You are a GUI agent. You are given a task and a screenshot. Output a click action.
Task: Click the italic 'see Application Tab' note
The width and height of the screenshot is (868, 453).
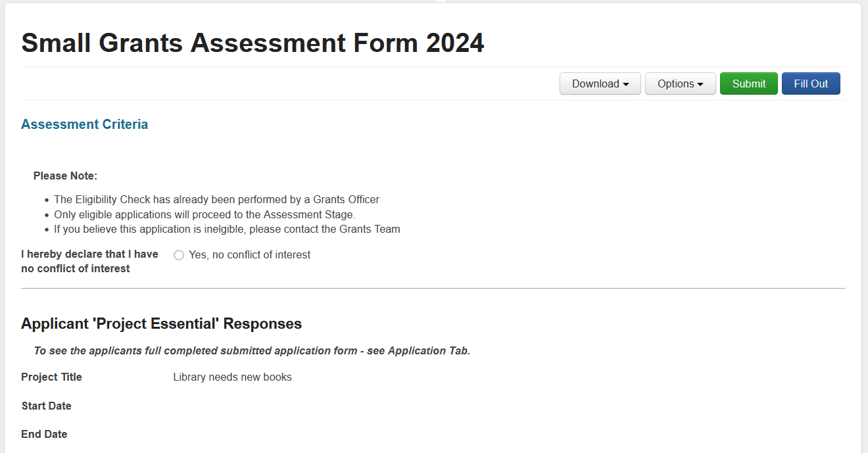pos(252,351)
